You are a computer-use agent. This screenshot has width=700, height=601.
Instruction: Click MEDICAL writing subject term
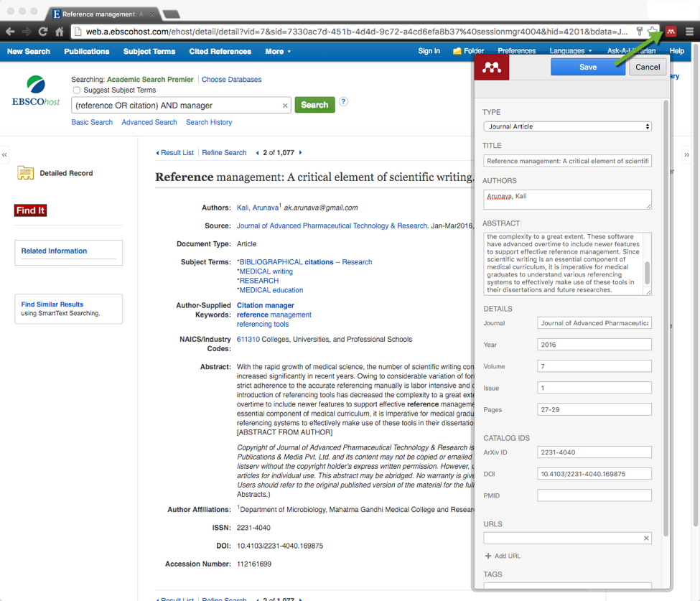point(266,271)
